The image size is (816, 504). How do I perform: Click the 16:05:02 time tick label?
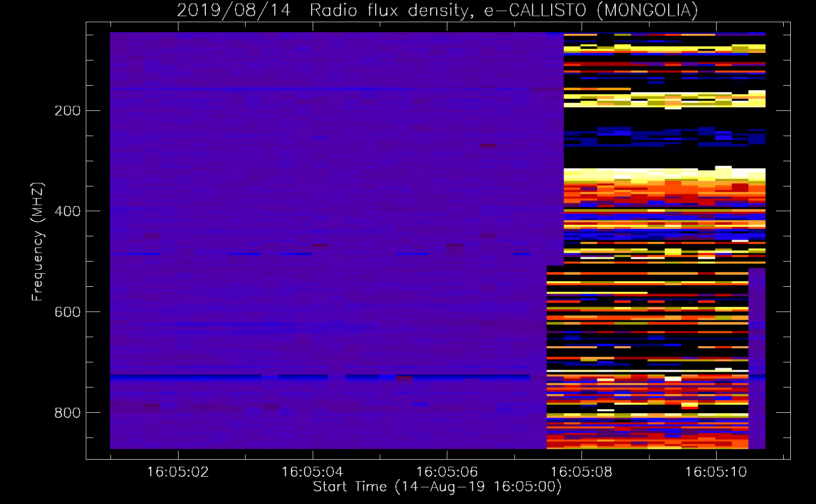tap(178, 472)
